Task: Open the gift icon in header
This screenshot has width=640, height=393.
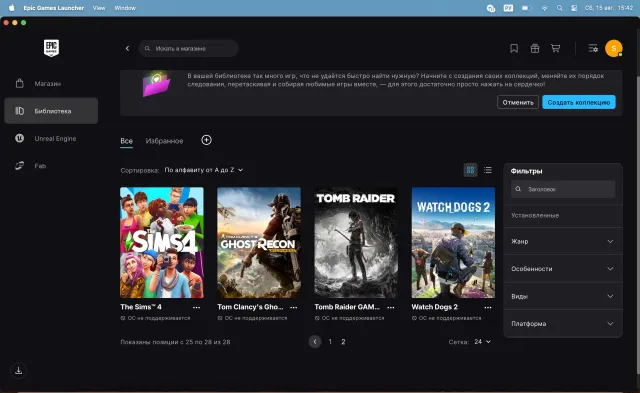Action: [x=535, y=49]
